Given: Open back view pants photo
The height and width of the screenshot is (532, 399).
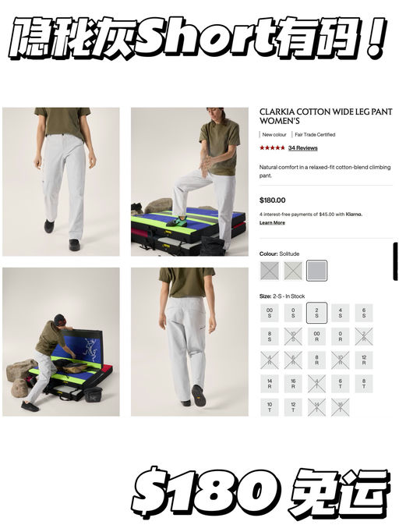Looking at the screenshot, I should click(189, 342).
